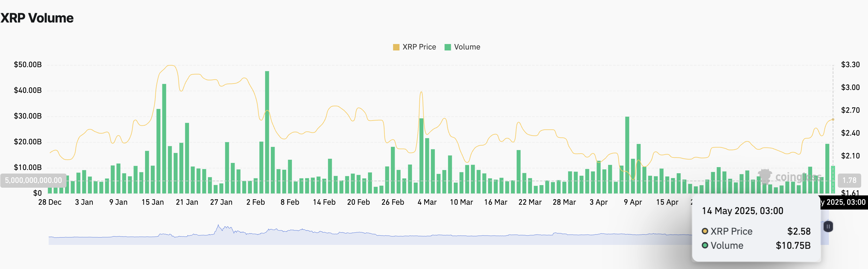The width and height of the screenshot is (868, 269).
Task: Click the '$0' left axis label
Action: 38,193
